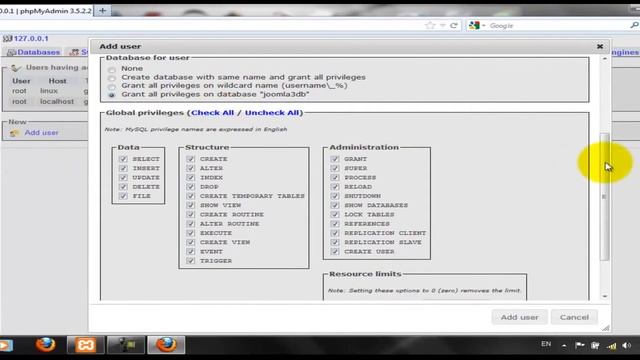Close the Add user dialog
Image resolution: width=640 pixels, height=360 pixels.
pyautogui.click(x=600, y=47)
